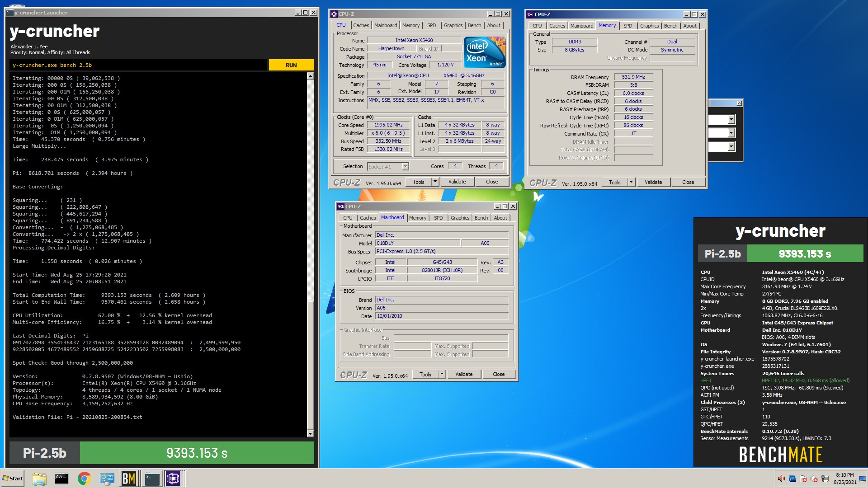This screenshot has width=868, height=488.
Task: Click the green 9393.153 s score in BenchMate panel
Action: point(805,253)
